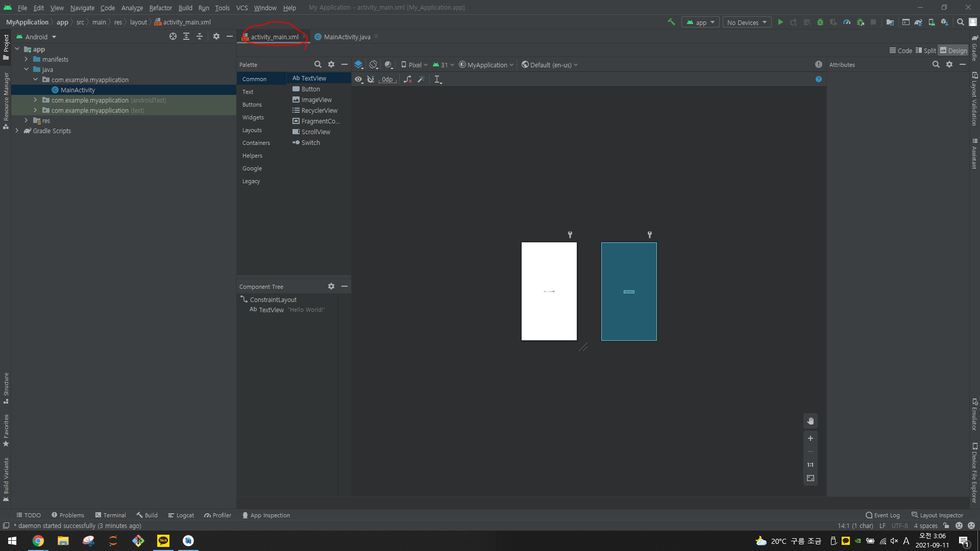
Task: Switch to the MainActivity.java tab
Action: point(347,37)
